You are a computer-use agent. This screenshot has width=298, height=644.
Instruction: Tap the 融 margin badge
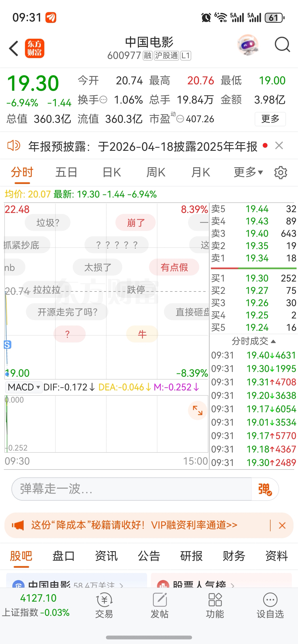pyautogui.click(x=147, y=55)
